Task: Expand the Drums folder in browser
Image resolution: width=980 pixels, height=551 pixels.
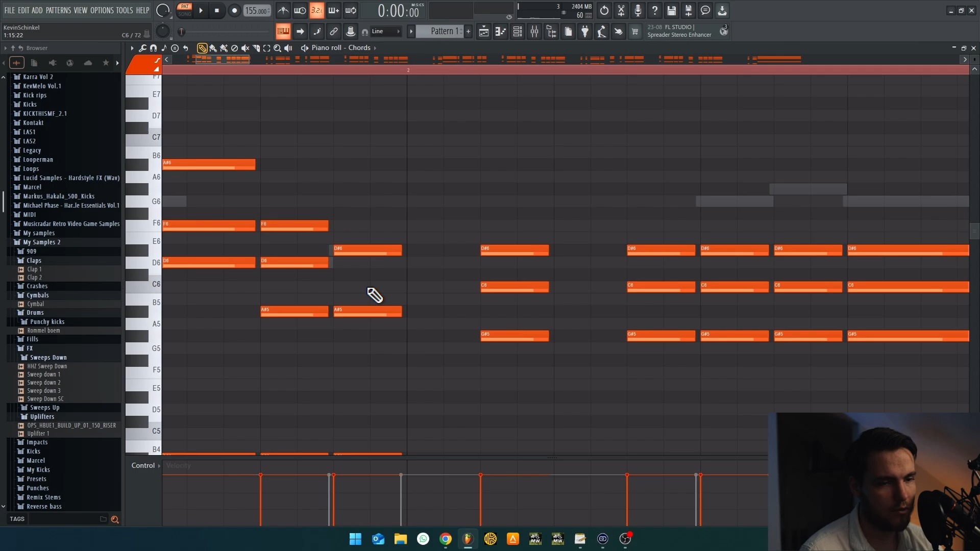Action: 34,312
